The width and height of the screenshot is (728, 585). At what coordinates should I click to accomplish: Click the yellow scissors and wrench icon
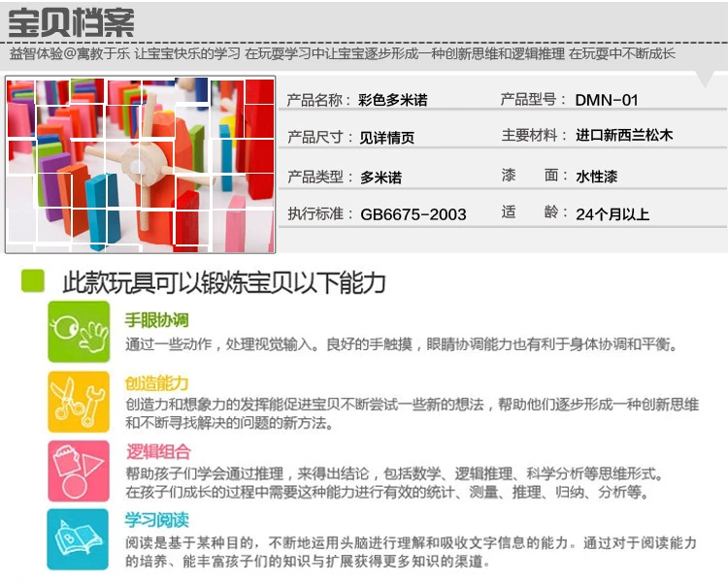(x=79, y=402)
